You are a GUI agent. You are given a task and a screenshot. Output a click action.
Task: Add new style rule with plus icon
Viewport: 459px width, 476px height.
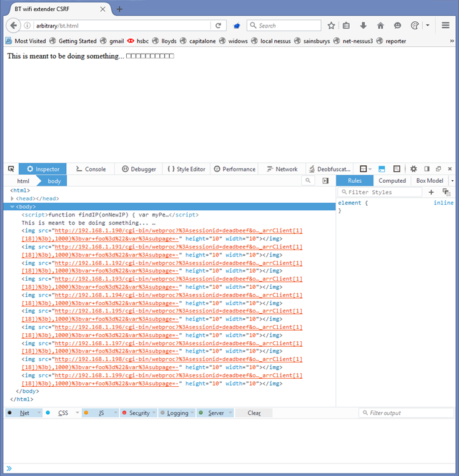431,192
